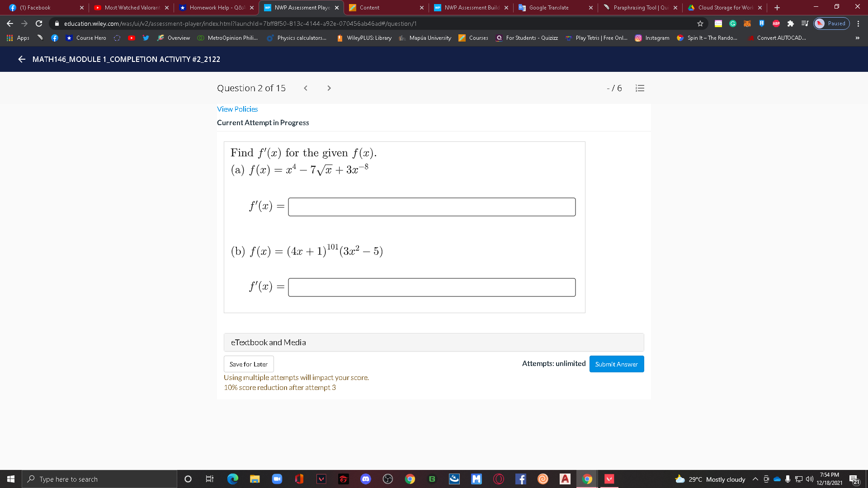The height and width of the screenshot is (488, 868).
Task: Click the Submit Answer button
Action: (x=616, y=364)
